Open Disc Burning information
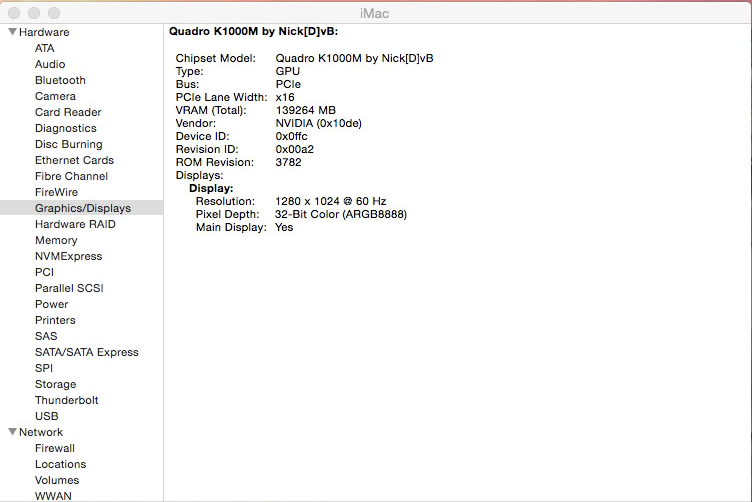Image resolution: width=752 pixels, height=502 pixels. 69,144
